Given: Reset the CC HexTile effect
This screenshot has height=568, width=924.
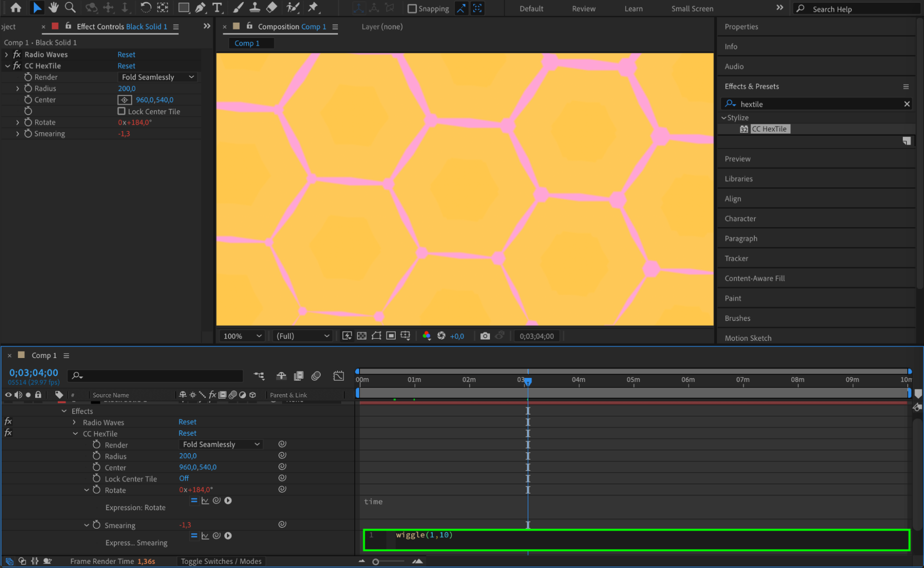Looking at the screenshot, I should tap(126, 66).
